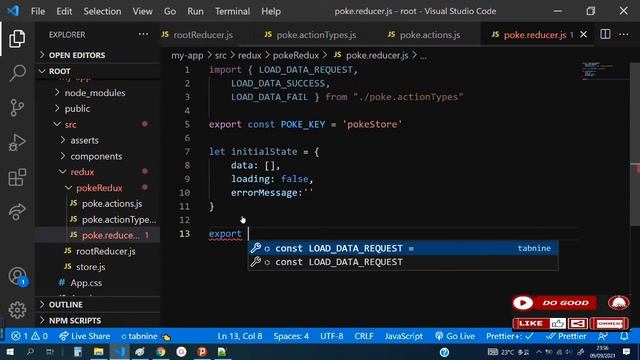The image size is (640, 360).
Task: Open poke.actions.js in the explorer tree
Action: coord(112,204)
